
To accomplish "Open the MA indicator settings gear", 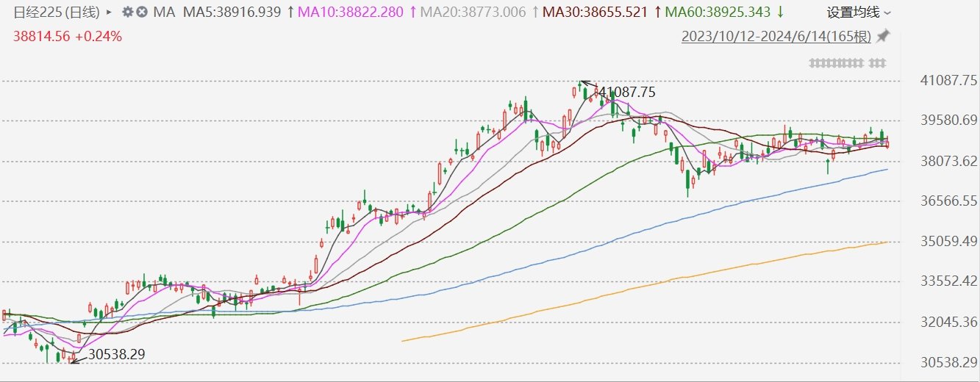I will tap(128, 12).
